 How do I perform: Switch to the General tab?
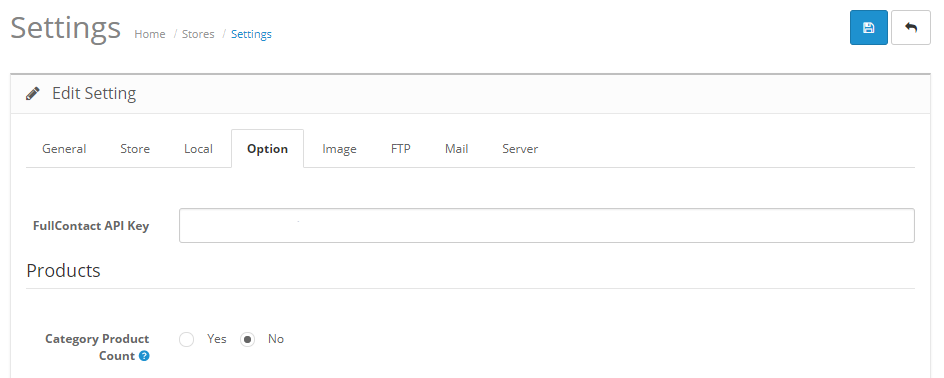[64, 149]
